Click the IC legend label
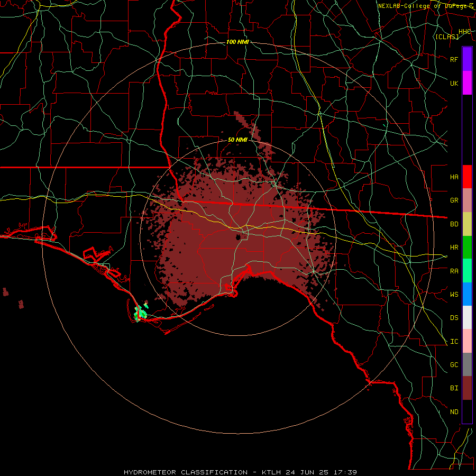This screenshot has height=476, width=476. pyautogui.click(x=454, y=342)
